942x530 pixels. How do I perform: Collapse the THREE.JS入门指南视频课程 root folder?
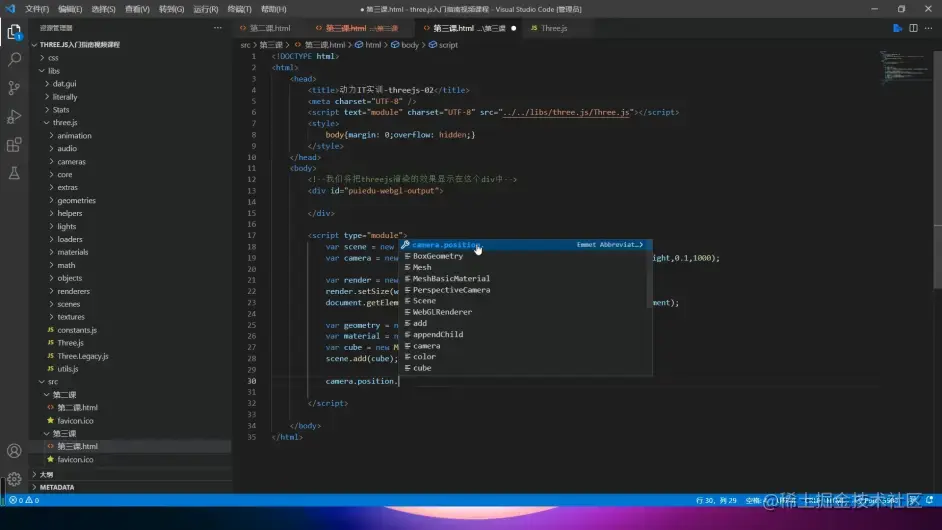[79, 44]
